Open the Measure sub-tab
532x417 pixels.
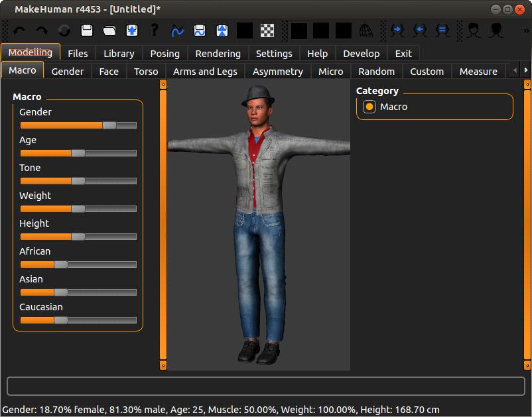click(x=478, y=72)
